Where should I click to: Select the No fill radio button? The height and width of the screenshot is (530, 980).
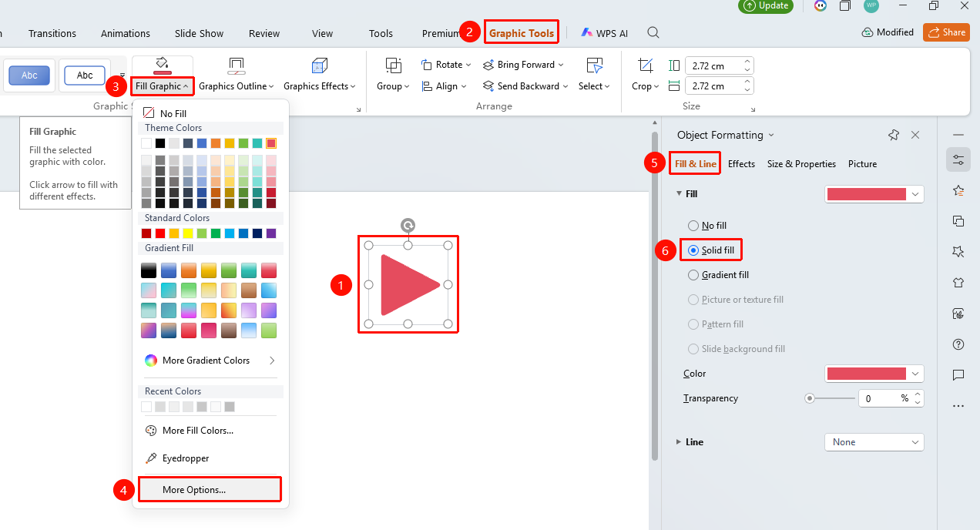pos(693,226)
